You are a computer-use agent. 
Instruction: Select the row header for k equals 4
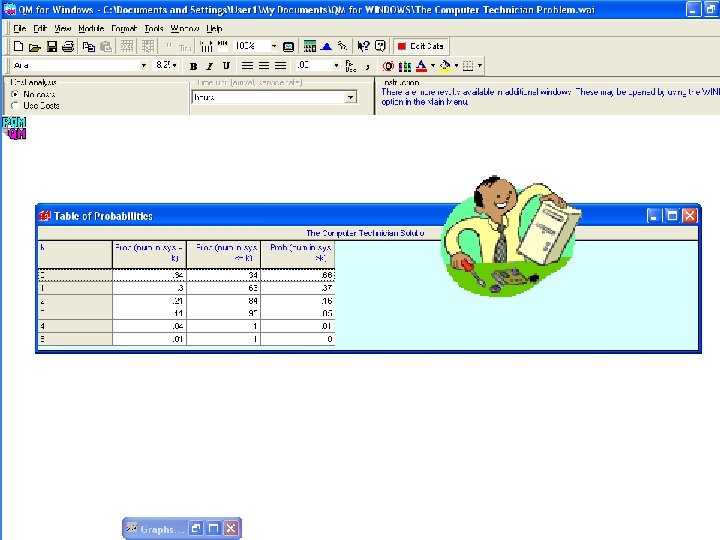(x=75, y=326)
